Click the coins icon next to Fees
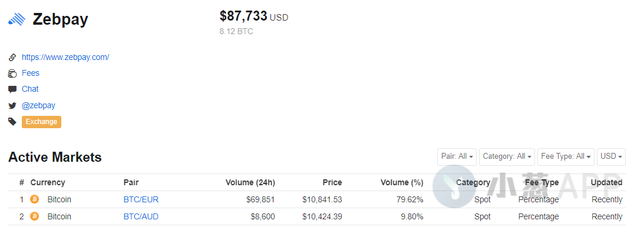 pos(12,74)
